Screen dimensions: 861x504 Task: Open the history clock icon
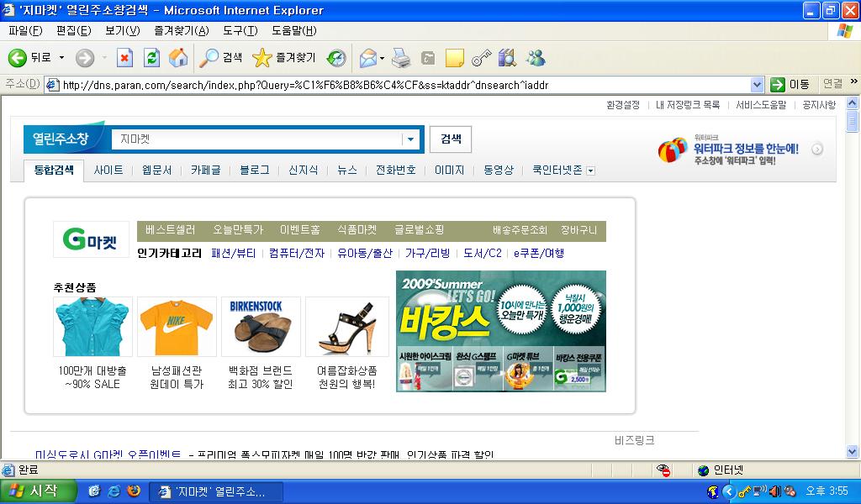[x=336, y=58]
